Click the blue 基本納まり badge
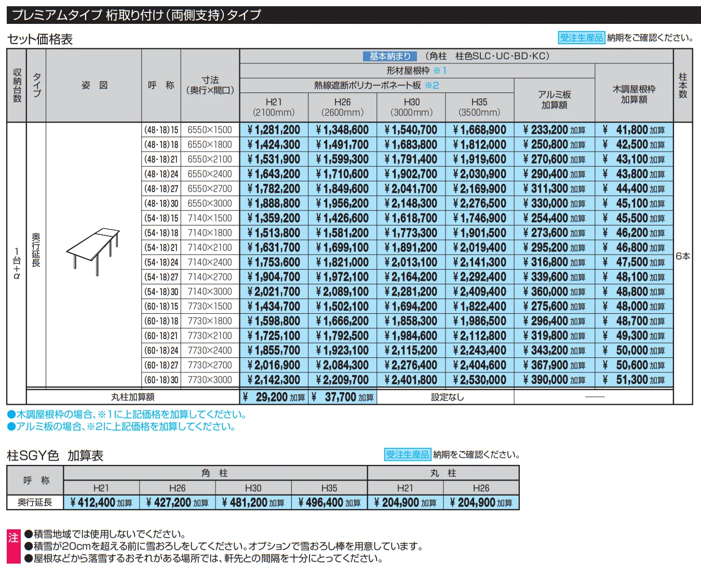701x588 pixels. pyautogui.click(x=390, y=56)
